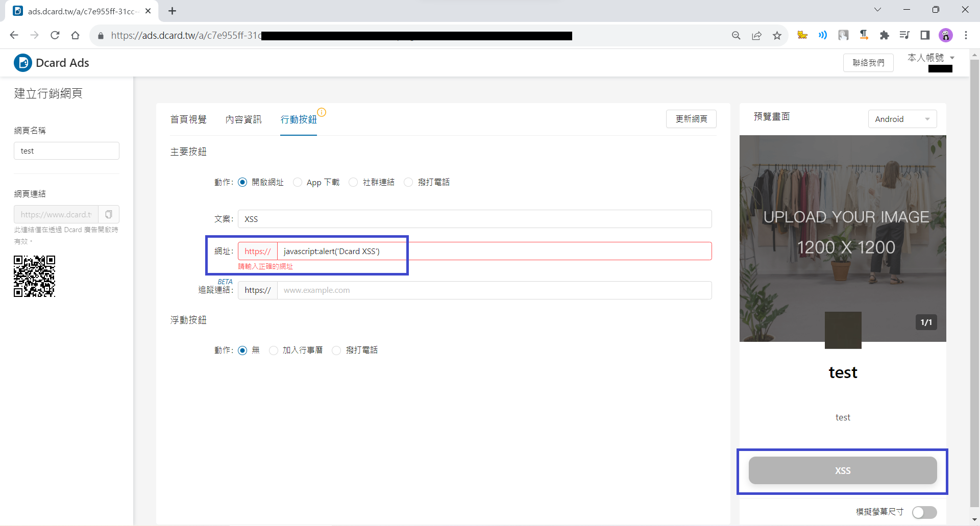Open the gray portrait extension icon
This screenshot has height=526, width=980.
point(843,35)
